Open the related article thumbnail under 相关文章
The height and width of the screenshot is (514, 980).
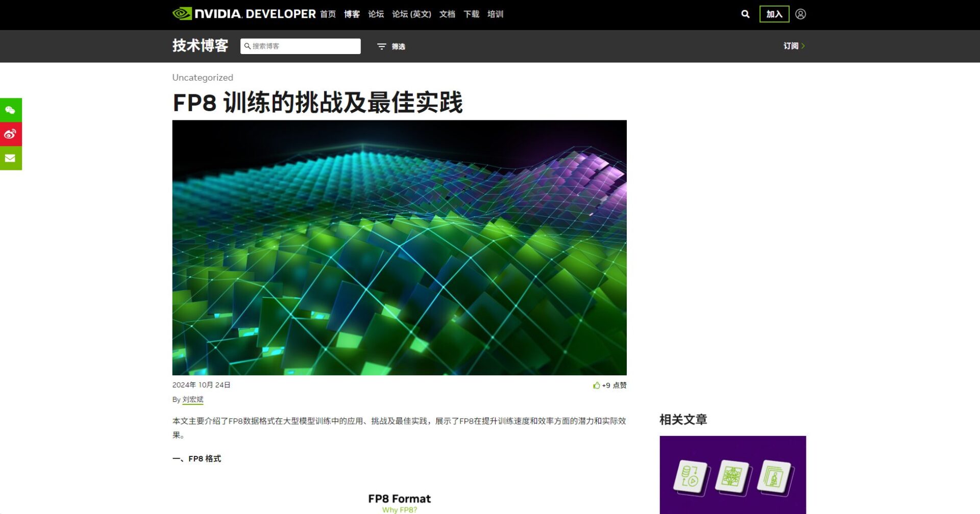click(x=733, y=477)
